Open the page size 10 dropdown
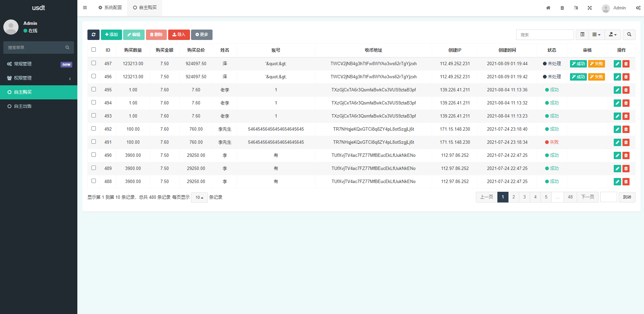644x314 pixels. (199, 197)
